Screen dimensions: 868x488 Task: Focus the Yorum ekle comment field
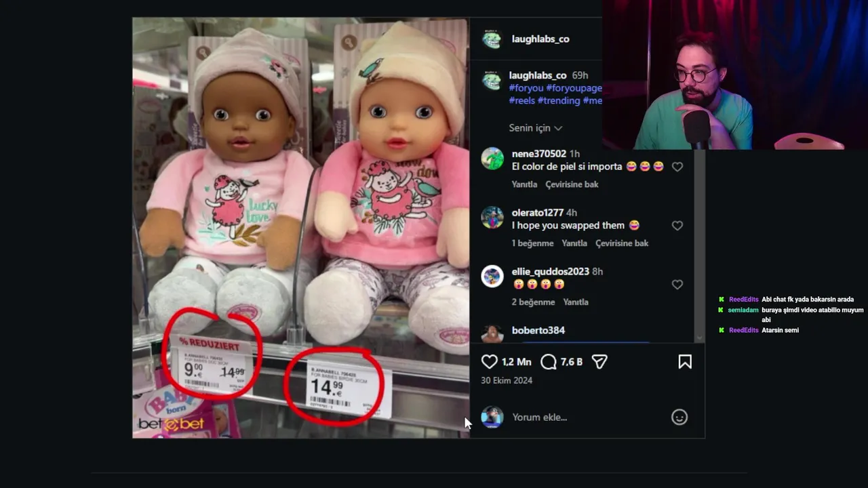pyautogui.click(x=587, y=417)
